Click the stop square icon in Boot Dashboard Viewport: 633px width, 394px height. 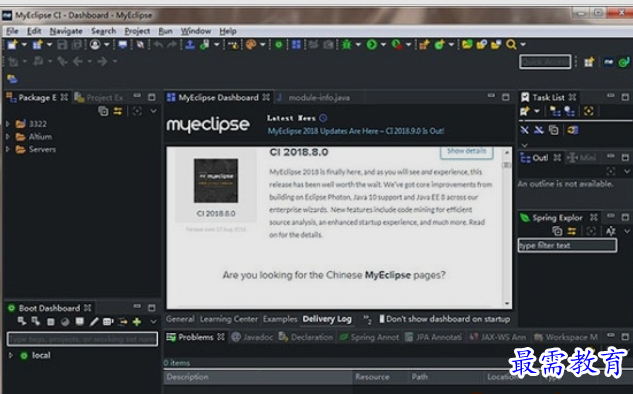pos(50,322)
